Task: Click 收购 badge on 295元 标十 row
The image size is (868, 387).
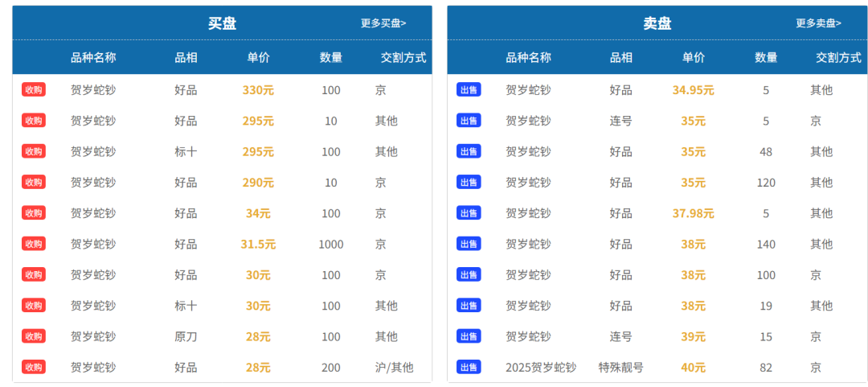Action: [34, 151]
